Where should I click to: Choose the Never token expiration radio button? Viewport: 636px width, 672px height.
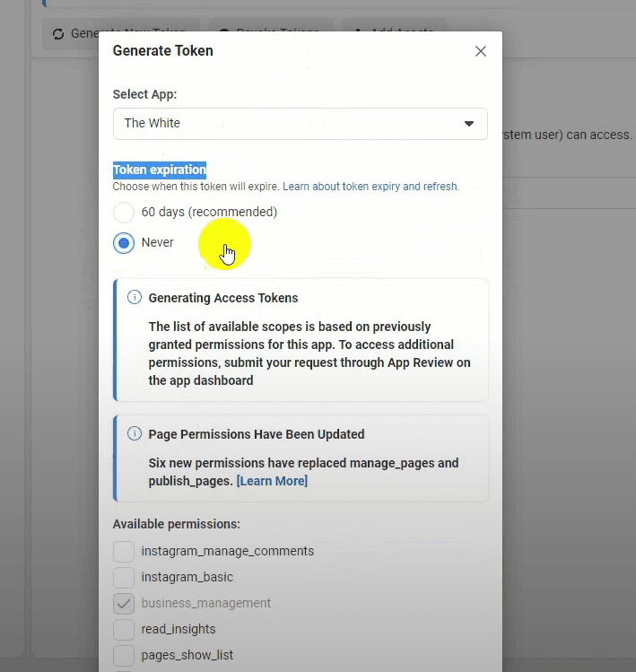[124, 242]
